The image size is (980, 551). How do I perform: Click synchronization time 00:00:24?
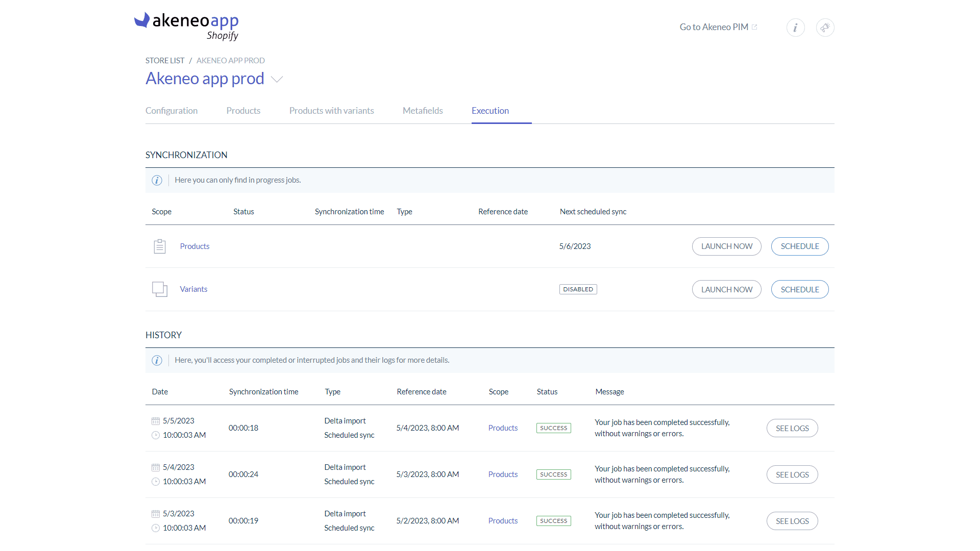pos(243,474)
